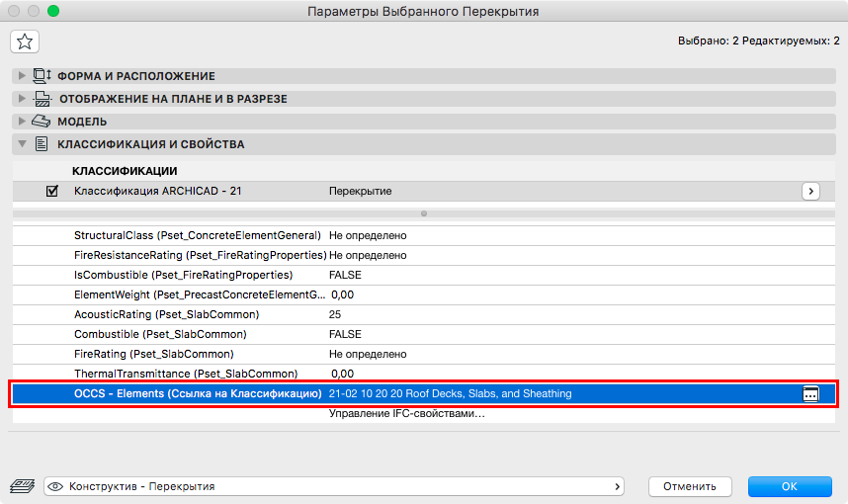Click the green window zoom button
This screenshot has width=848, height=504.
[53, 11]
